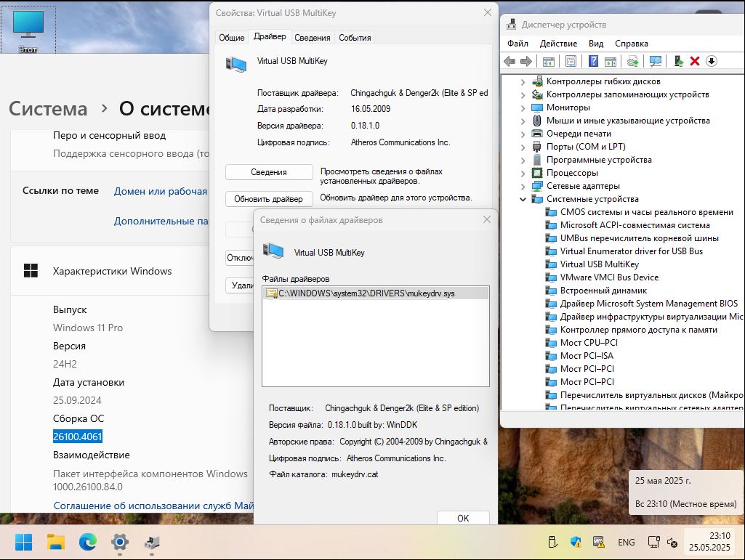Open network status from the tray icon
This screenshot has width=745, height=560.
tap(653, 542)
